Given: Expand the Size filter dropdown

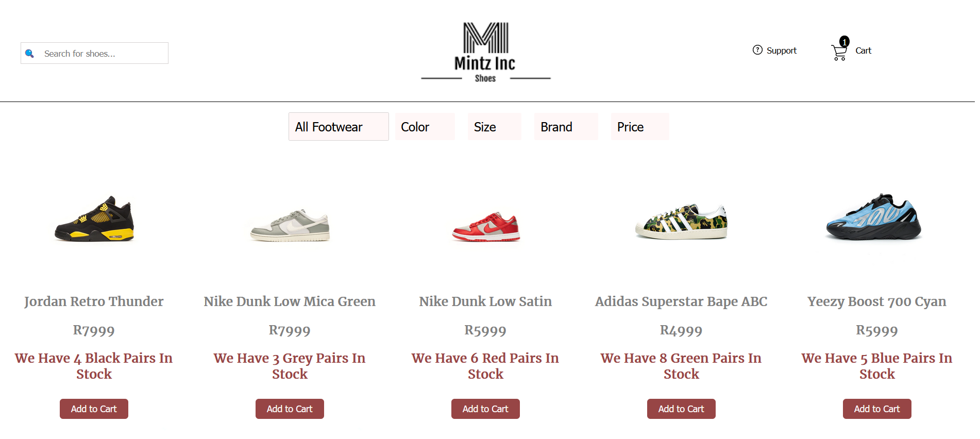Looking at the screenshot, I should [x=494, y=127].
